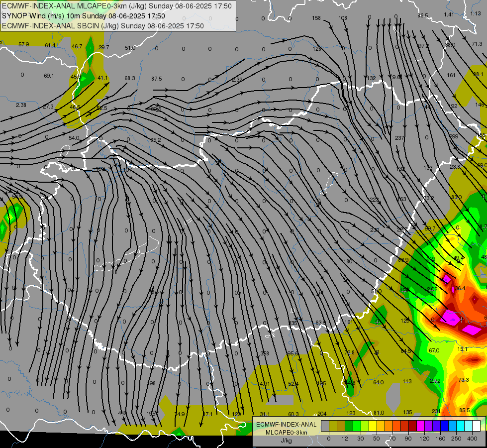The image size is (487, 448).
Task: Click the map value '358'
Action: pos(265,353)
